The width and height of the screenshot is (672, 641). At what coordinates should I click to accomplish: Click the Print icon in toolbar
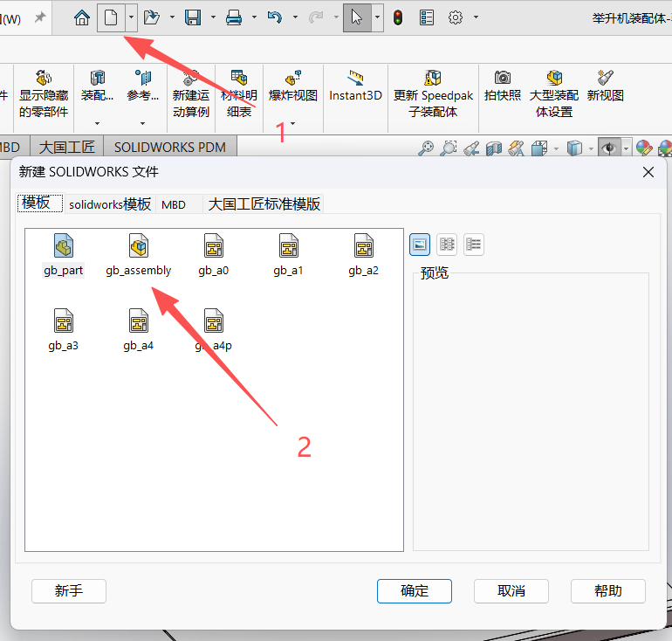tap(234, 17)
